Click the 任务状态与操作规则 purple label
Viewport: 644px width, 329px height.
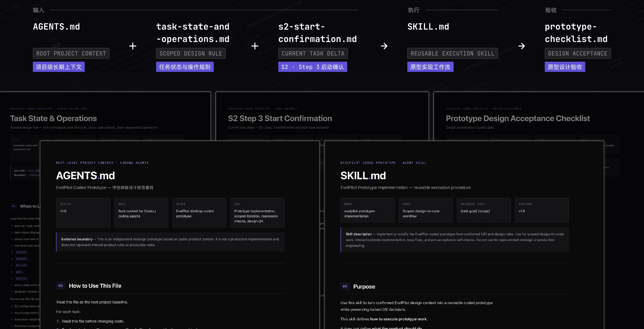tap(185, 67)
